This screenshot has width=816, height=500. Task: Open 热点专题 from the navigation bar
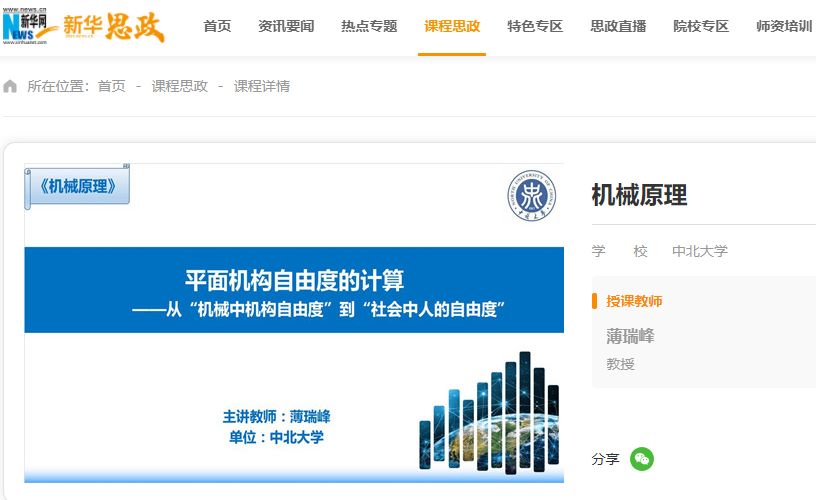tap(369, 27)
